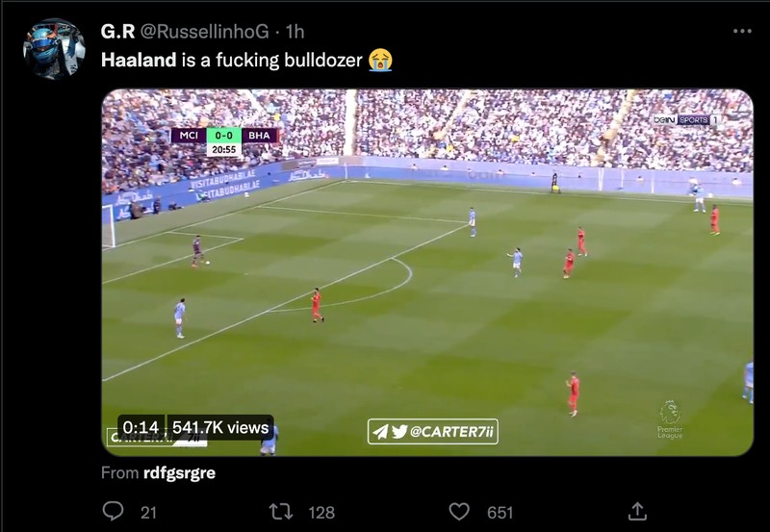This screenshot has height=532, width=770.
Task: Click the bold Haaland keyword in tweet
Action: 139,60
